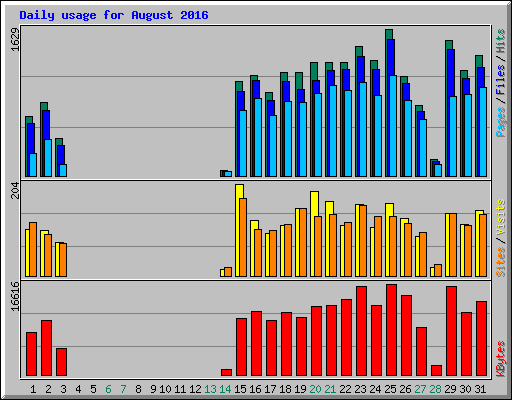Click green weekend day label 6
This screenshot has height=400, width=512.
click(x=108, y=389)
